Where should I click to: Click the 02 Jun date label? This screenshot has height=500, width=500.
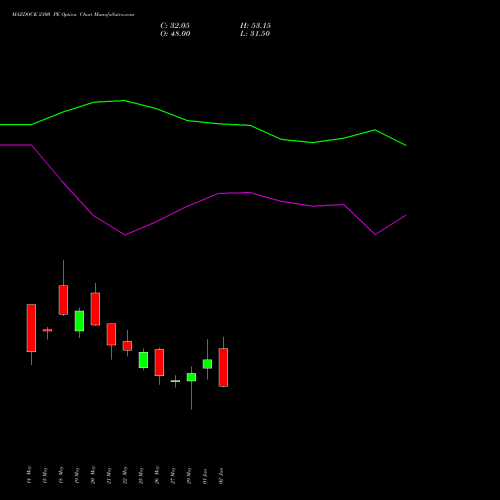pos(221,475)
